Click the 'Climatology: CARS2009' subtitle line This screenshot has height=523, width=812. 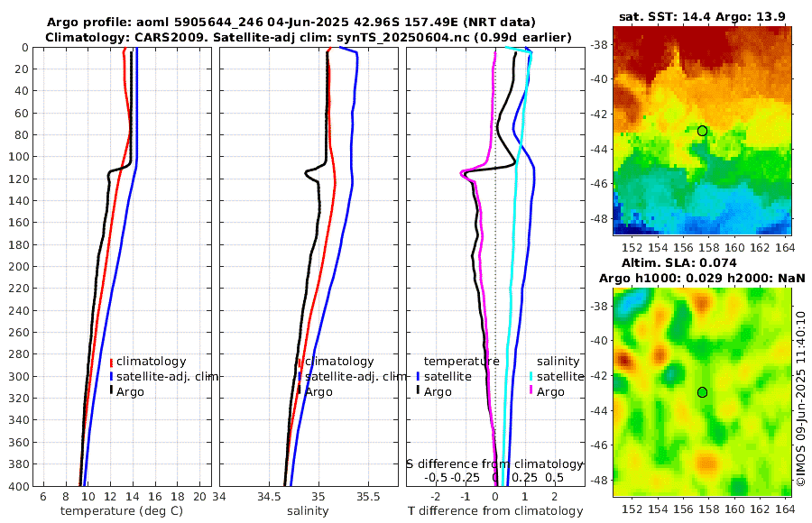point(309,37)
